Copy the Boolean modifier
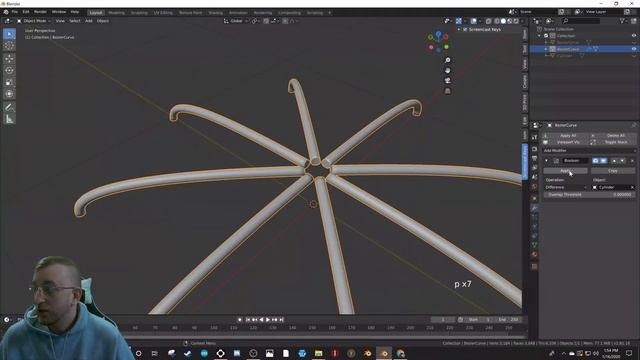This screenshot has width=640, height=360. click(613, 171)
